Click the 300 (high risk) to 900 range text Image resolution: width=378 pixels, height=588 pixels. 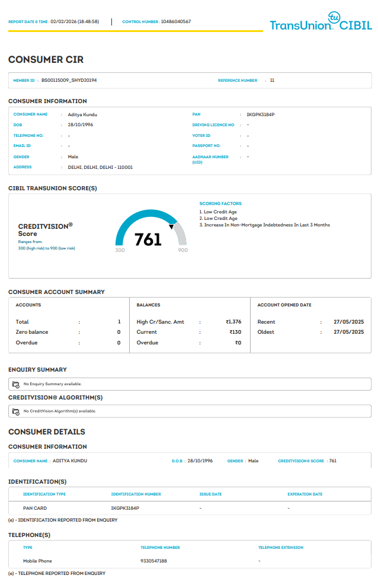46,248
